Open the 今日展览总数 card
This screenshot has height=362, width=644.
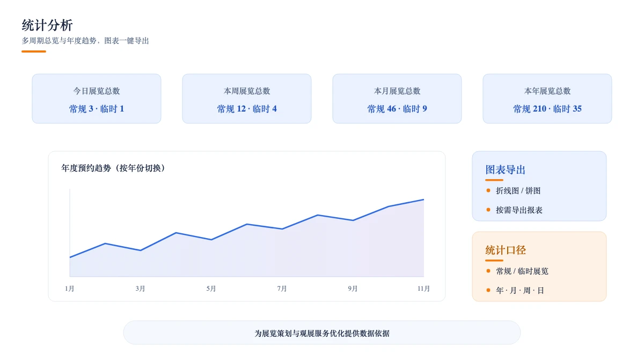[97, 99]
